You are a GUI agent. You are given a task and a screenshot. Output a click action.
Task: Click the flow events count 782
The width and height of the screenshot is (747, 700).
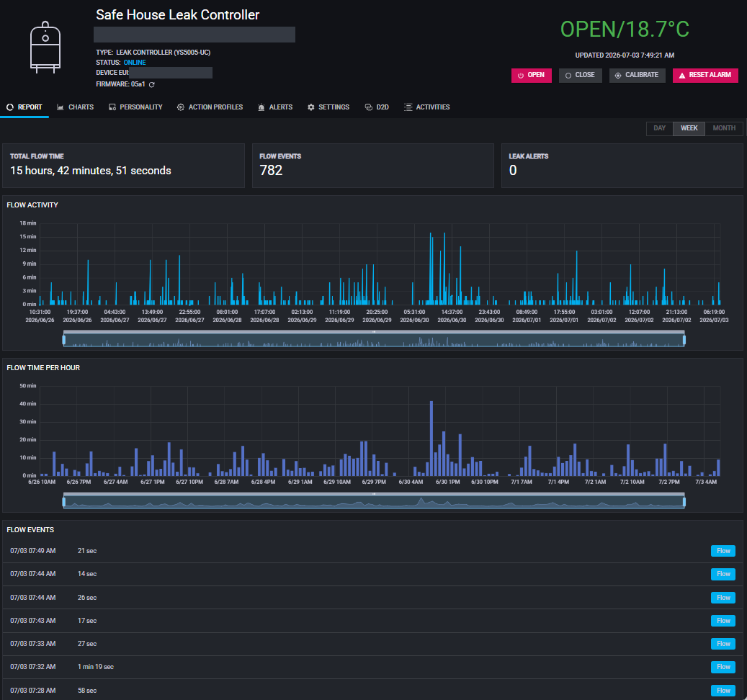coord(271,171)
